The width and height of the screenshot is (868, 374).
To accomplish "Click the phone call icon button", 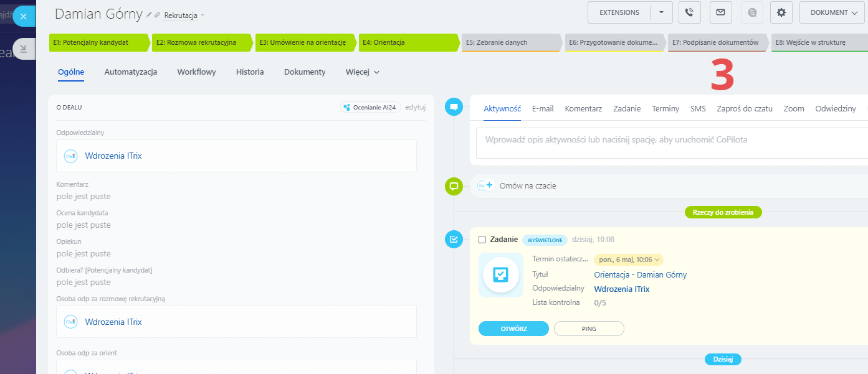I will (x=690, y=12).
